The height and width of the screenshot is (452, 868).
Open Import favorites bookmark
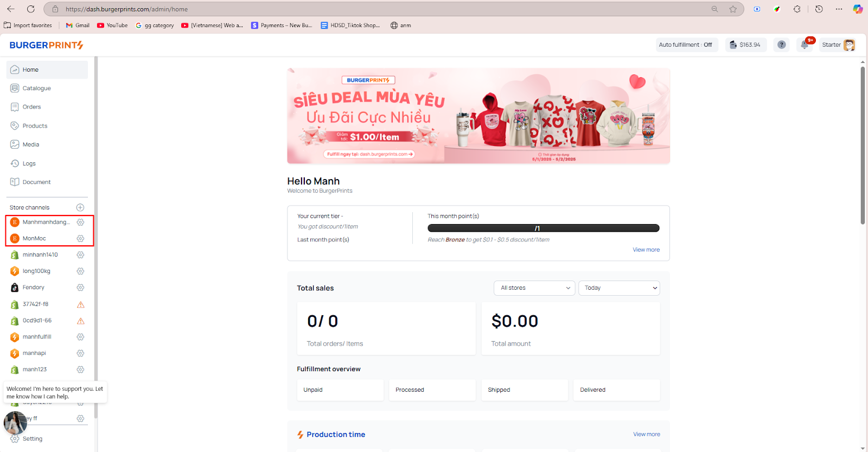pyautogui.click(x=28, y=25)
